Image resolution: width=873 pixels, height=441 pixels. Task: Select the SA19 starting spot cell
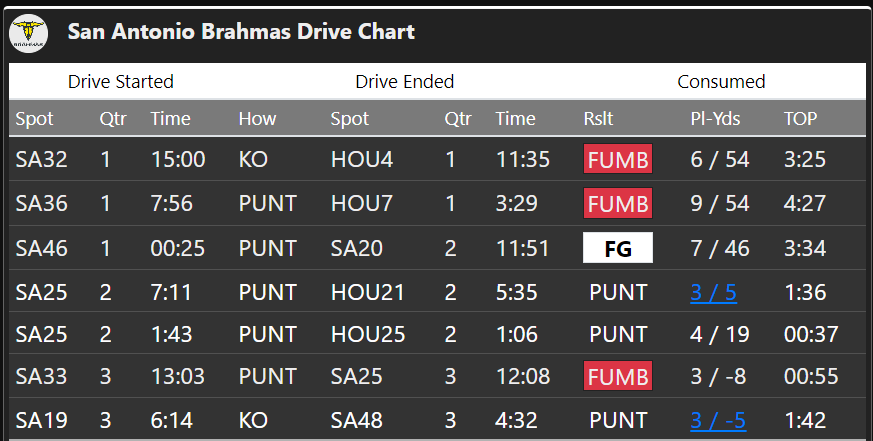point(42,420)
